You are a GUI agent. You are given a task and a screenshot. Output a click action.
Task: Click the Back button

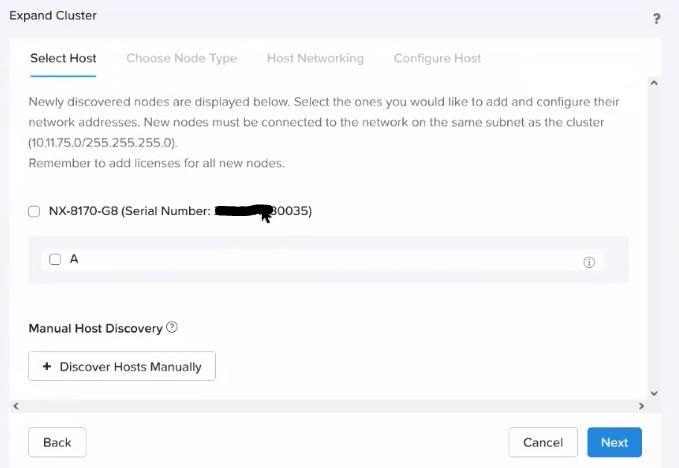pos(57,442)
